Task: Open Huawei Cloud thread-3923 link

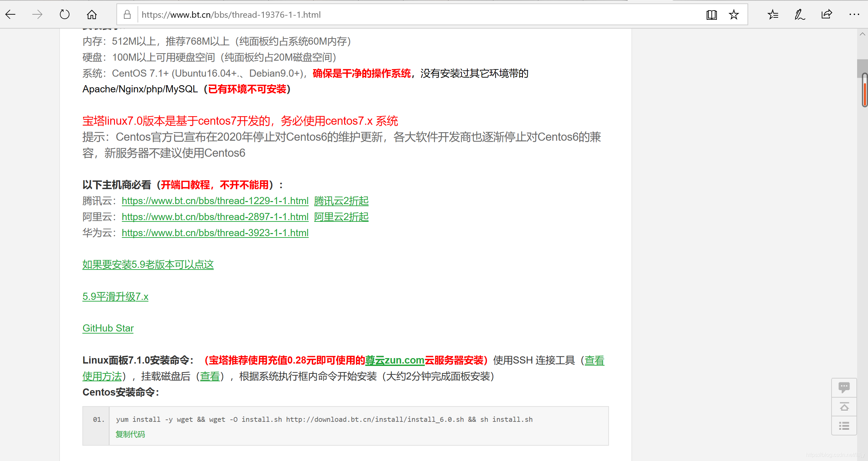Action: [x=215, y=233]
